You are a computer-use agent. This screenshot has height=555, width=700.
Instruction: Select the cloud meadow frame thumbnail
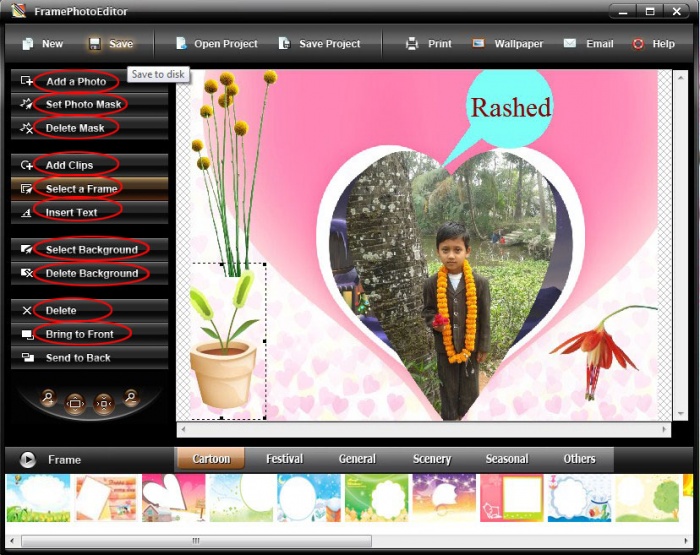click(x=38, y=498)
